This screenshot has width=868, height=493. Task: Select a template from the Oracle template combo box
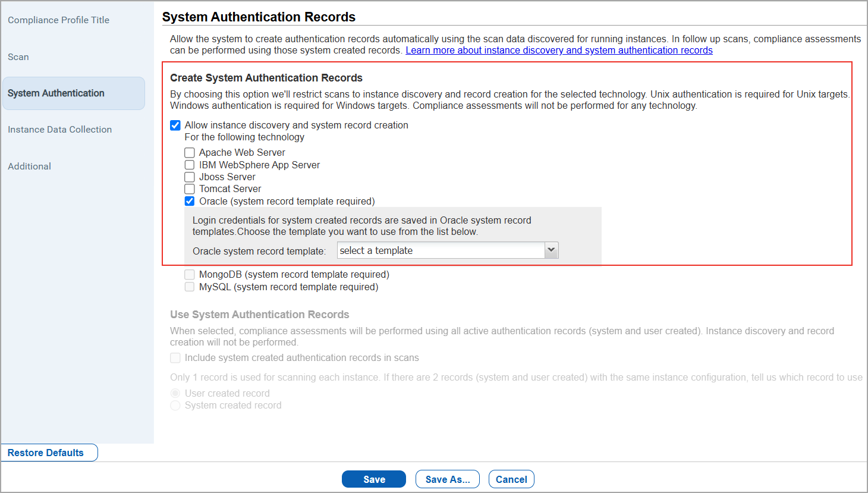pyautogui.click(x=440, y=250)
